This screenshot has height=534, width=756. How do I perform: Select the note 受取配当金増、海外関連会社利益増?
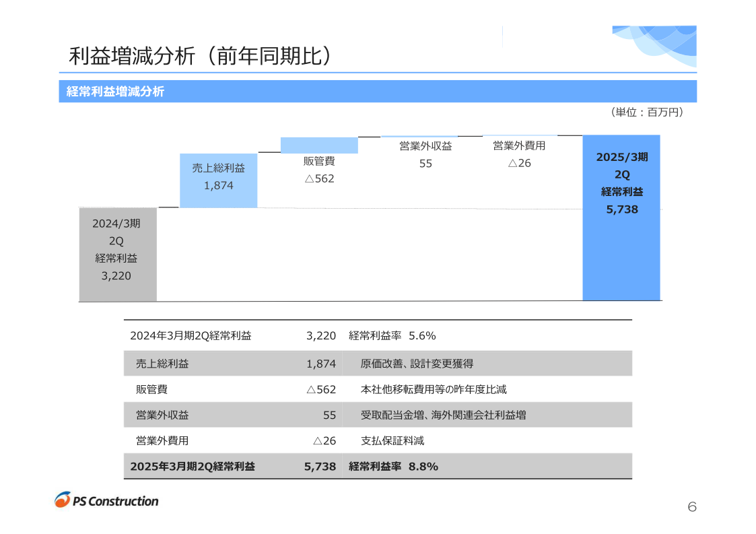(x=443, y=415)
